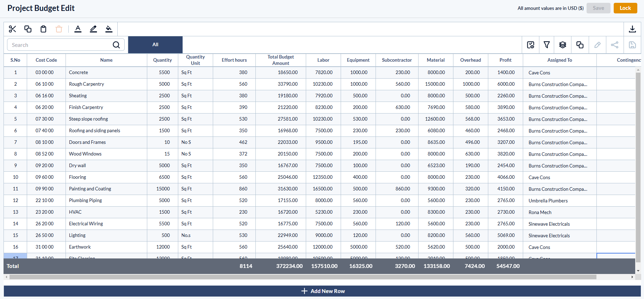Click the duplicate rows icon beside layers
The image size is (644, 299).
tap(580, 45)
